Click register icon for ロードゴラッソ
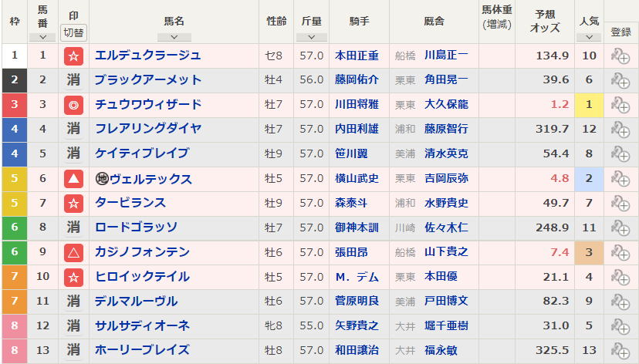 tap(620, 228)
